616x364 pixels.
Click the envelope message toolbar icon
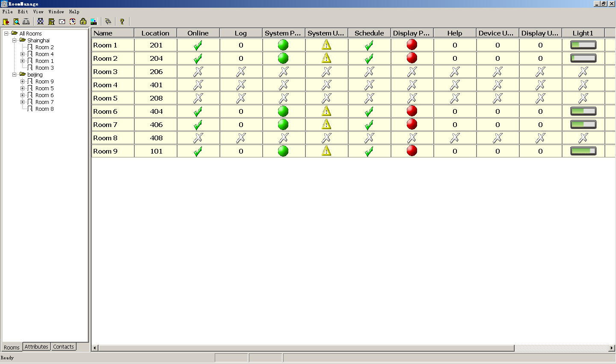(x=62, y=22)
